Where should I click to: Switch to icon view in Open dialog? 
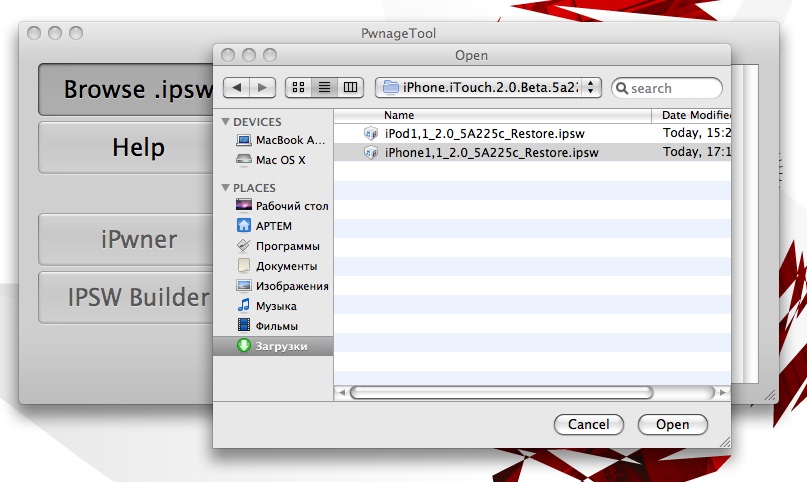pyautogui.click(x=299, y=87)
